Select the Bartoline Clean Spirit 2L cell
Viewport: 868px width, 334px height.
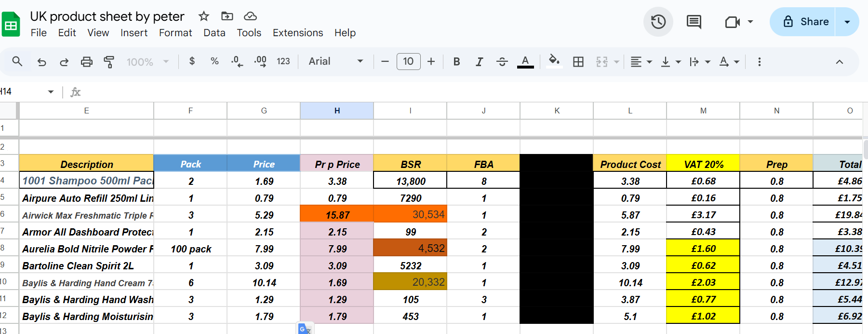(87, 265)
